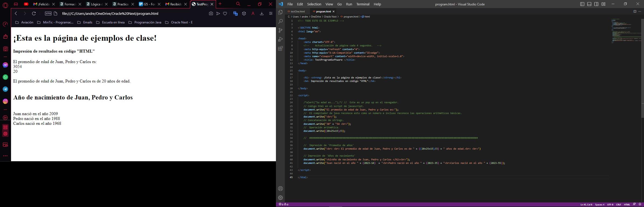Open the extensions cube icon
The image size is (644, 207).
point(244,13)
